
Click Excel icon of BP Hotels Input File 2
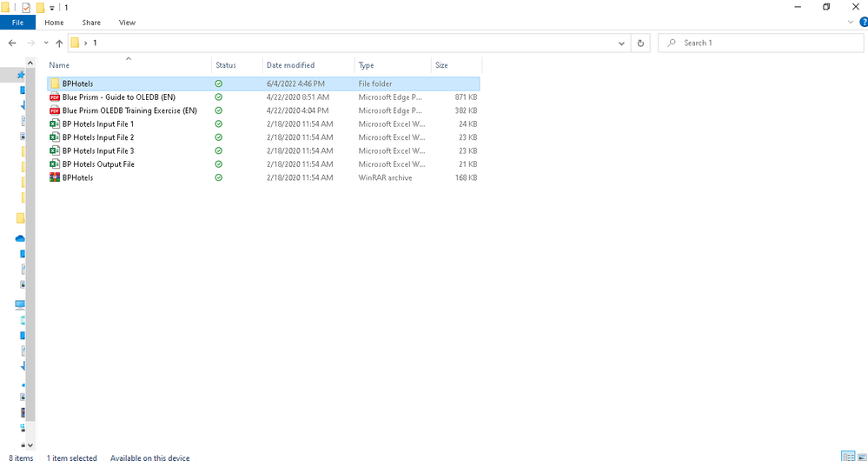click(54, 137)
